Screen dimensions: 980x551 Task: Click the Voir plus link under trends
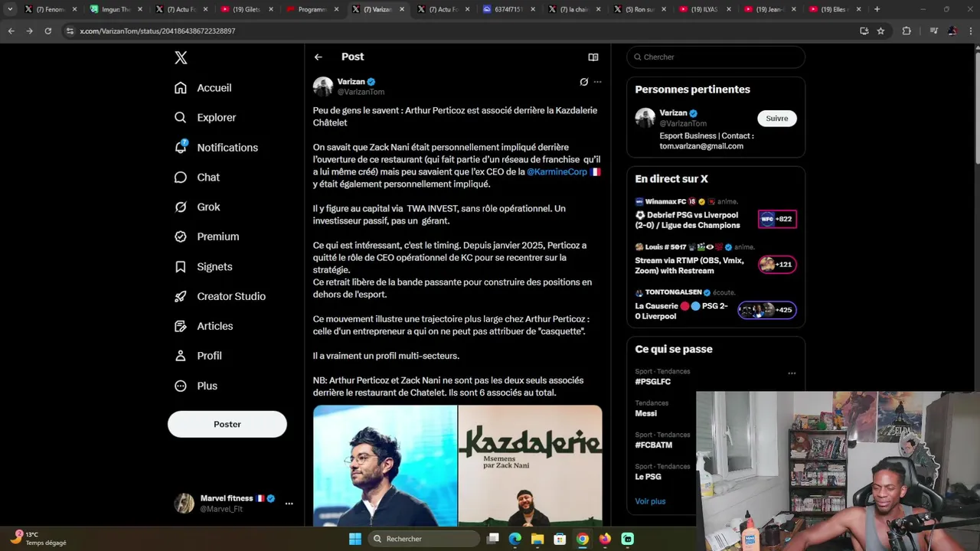(650, 501)
